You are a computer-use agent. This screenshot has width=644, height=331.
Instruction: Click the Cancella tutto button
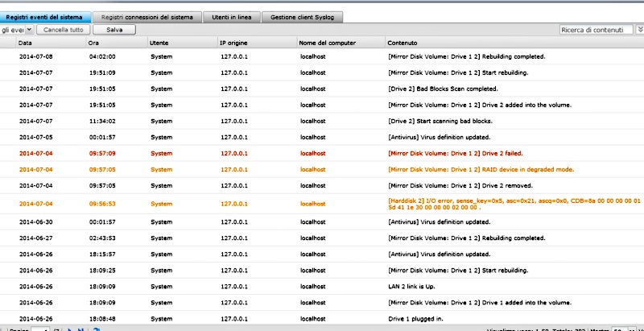(64, 29)
